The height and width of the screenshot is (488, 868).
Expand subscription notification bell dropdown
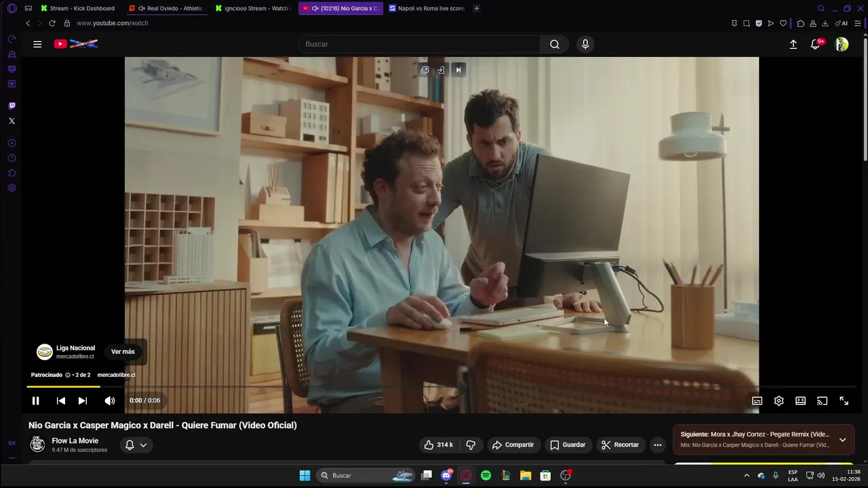(136, 445)
